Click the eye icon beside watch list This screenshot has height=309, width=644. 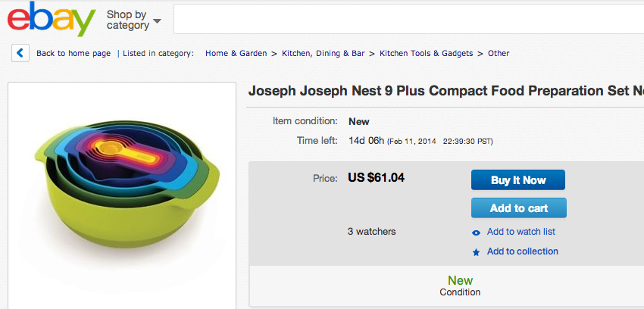click(476, 233)
